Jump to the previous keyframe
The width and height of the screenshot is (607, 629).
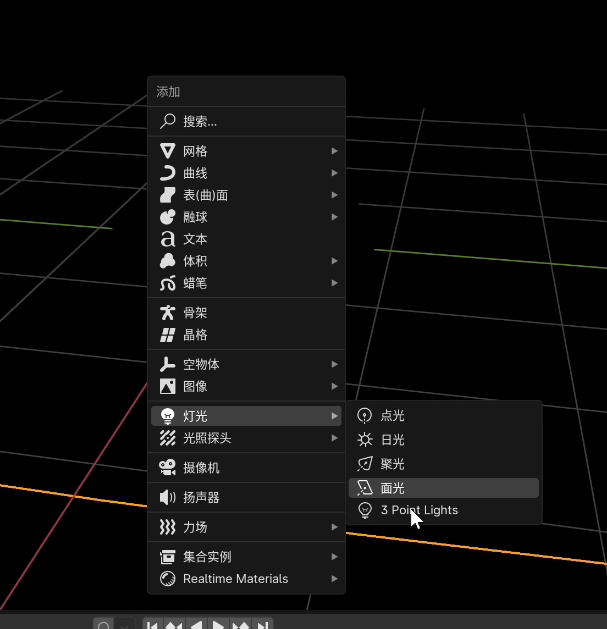pos(174,624)
